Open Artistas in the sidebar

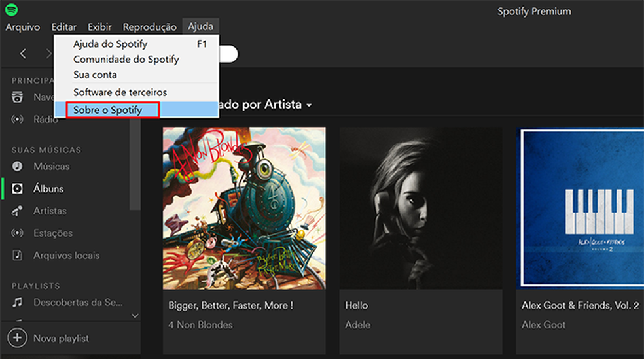pos(50,211)
